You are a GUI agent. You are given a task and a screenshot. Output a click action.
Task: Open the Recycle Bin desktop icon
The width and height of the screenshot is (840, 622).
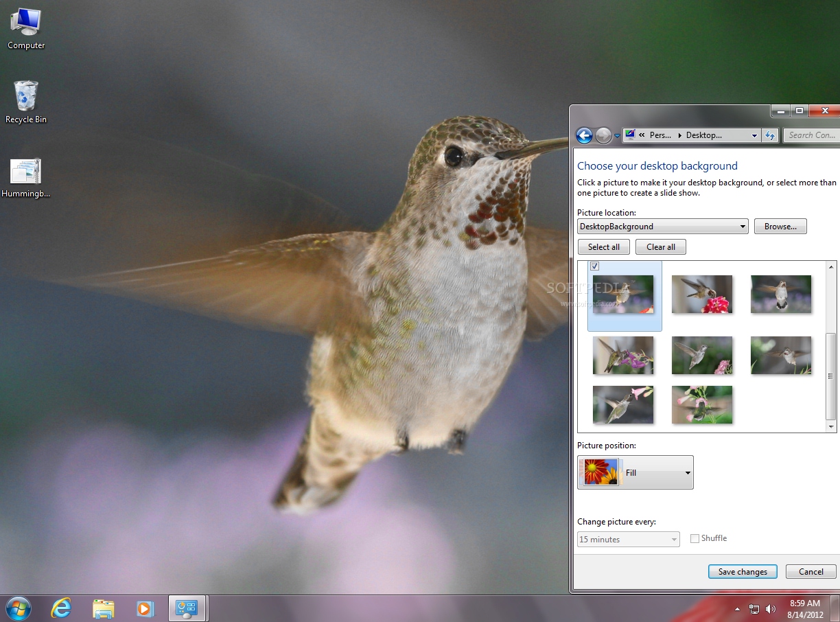pyautogui.click(x=26, y=102)
